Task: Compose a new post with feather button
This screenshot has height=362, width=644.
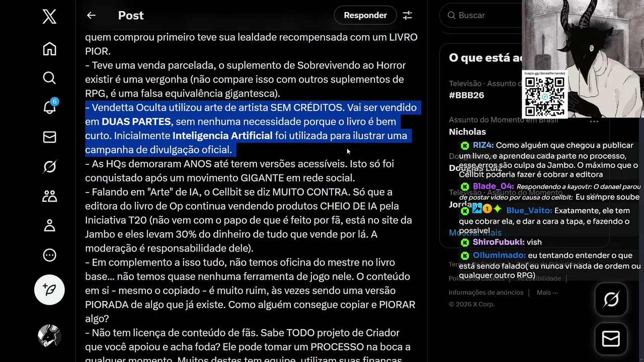Action: (x=49, y=290)
